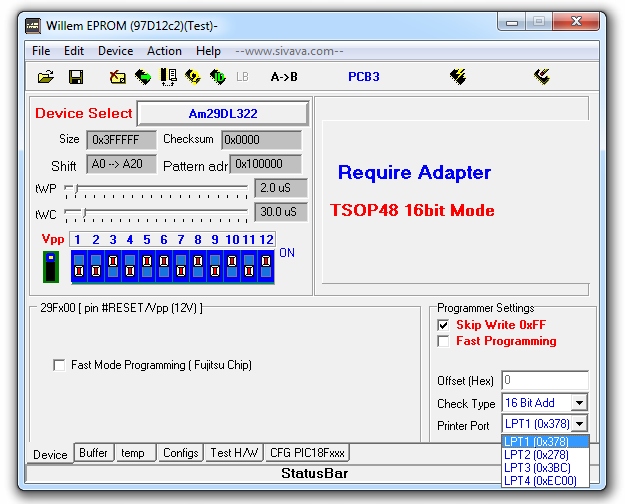Click the Shift field A0 --> A20
This screenshot has height=504, width=626.
(x=121, y=164)
